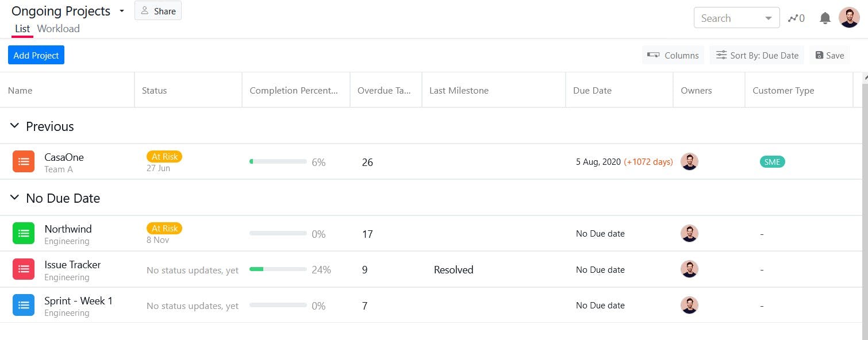Click the Northwind green project icon

pos(24,234)
